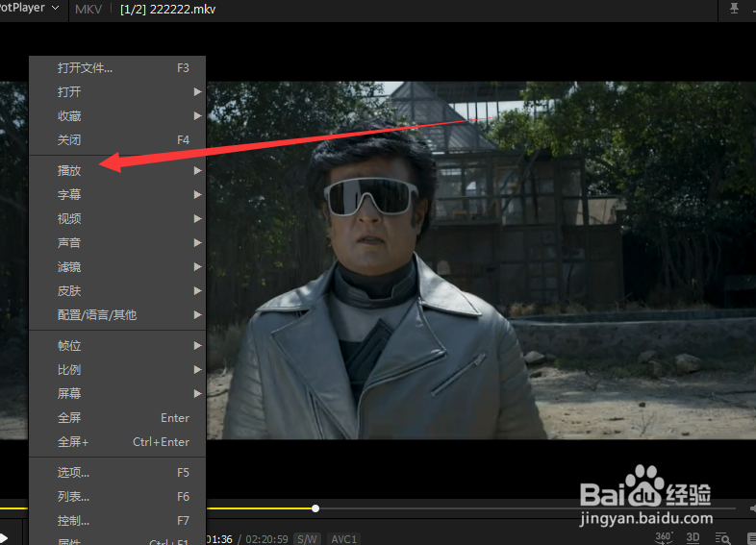Open the PotPlayer main menu dropdown
This screenshot has width=756, height=545.
29,9
